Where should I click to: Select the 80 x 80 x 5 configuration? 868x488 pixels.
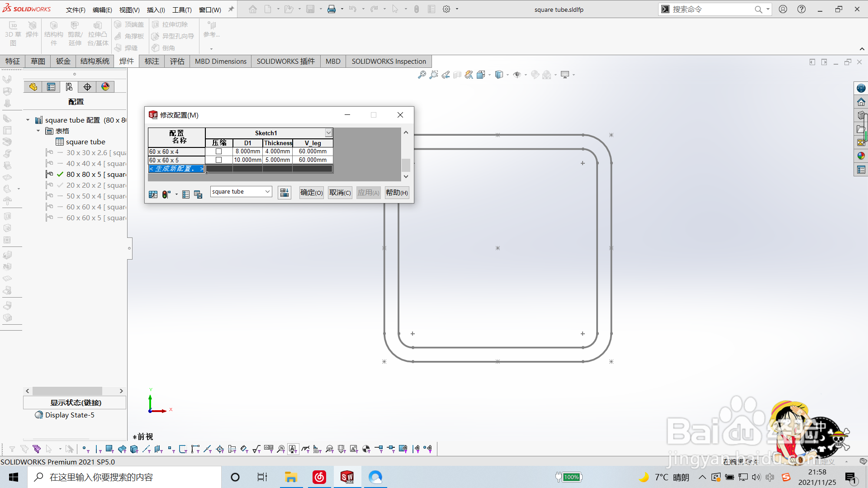click(86, 174)
